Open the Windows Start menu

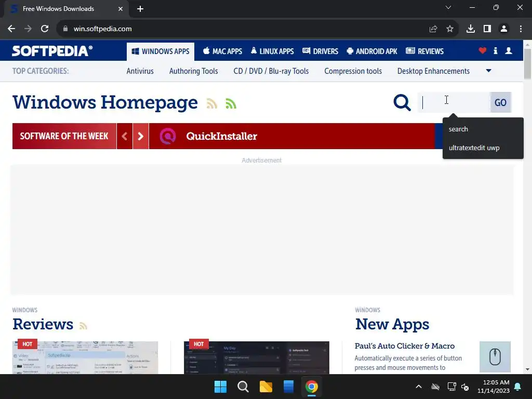tap(220, 387)
